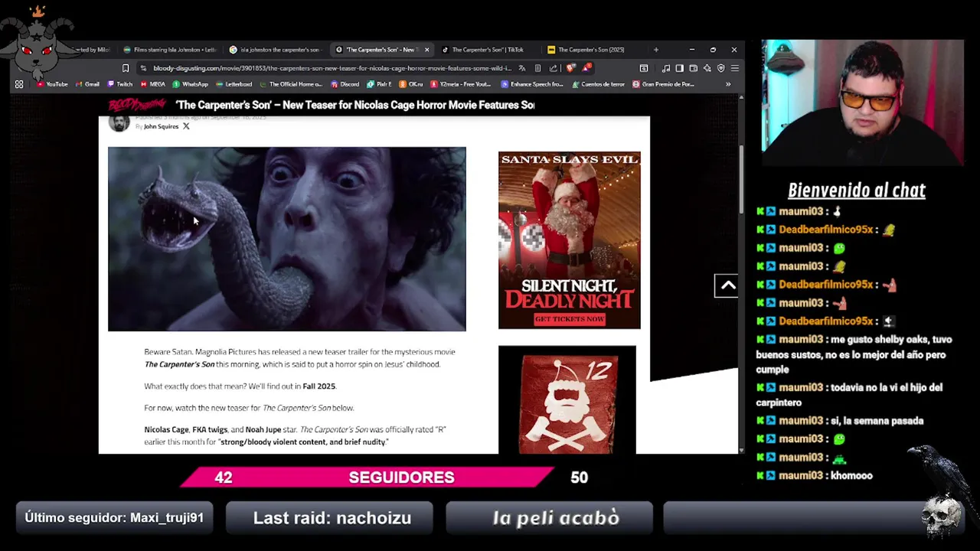Image resolution: width=980 pixels, height=551 pixels.
Task: Click the translate page icon
Action: click(522, 68)
